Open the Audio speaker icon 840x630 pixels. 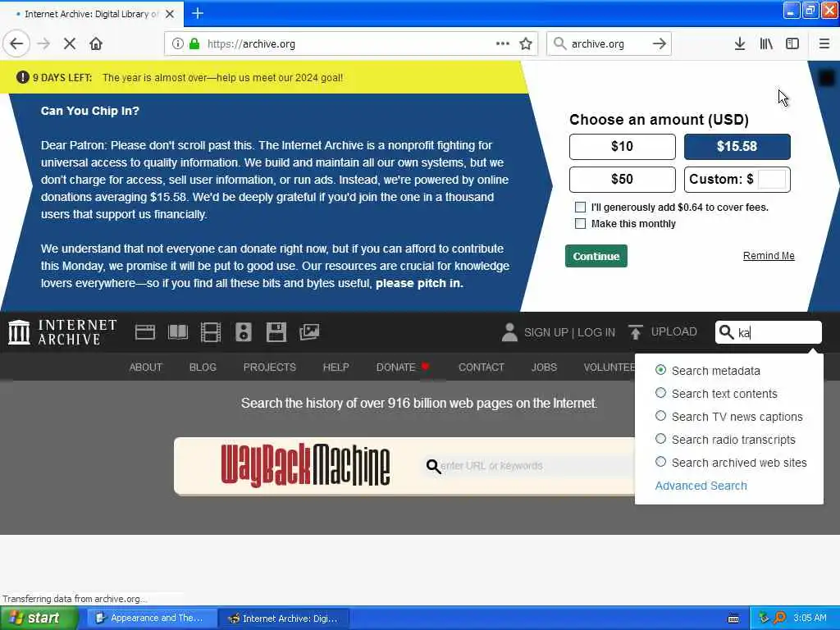coord(243,332)
